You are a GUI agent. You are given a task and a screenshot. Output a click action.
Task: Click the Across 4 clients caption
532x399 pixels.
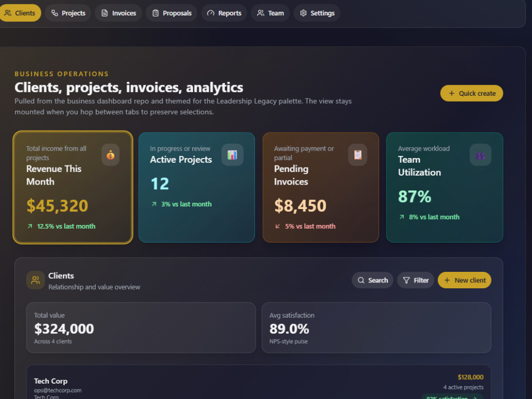pyautogui.click(x=53, y=342)
